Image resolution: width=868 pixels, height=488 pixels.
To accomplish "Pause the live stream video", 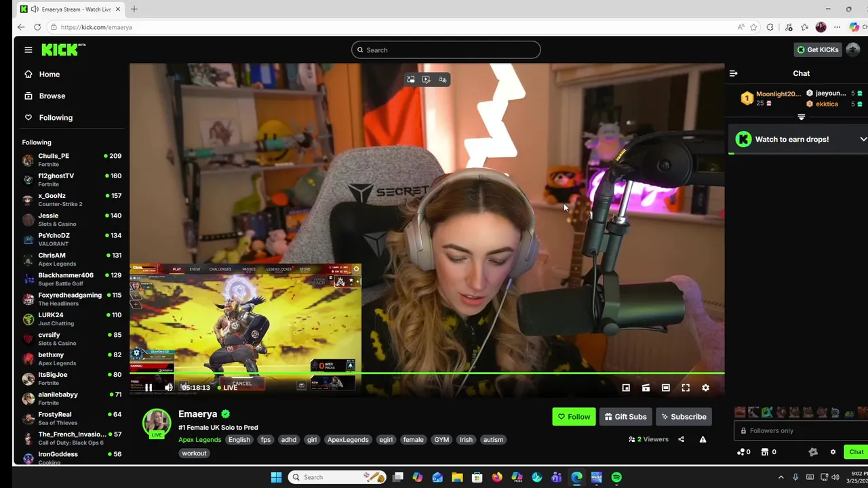I will [x=149, y=388].
